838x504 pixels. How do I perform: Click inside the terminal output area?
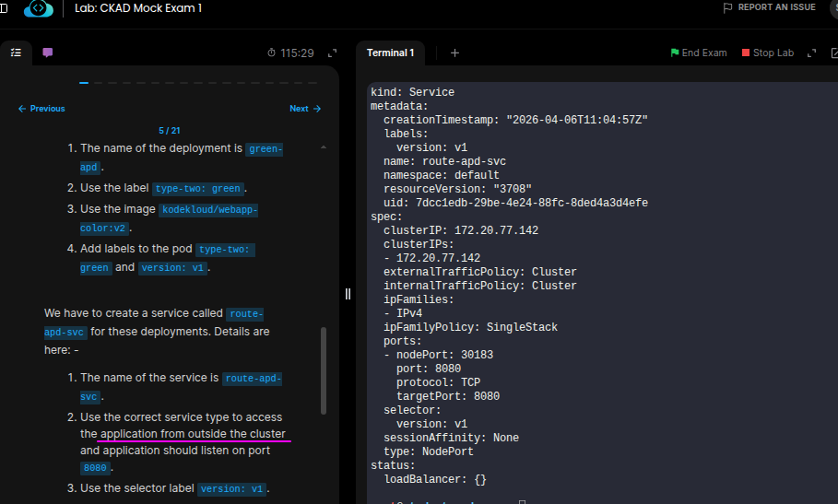point(599,276)
